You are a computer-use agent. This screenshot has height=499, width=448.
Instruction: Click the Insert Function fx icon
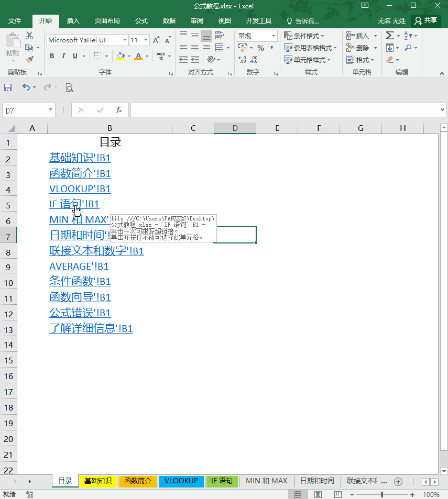tap(119, 110)
